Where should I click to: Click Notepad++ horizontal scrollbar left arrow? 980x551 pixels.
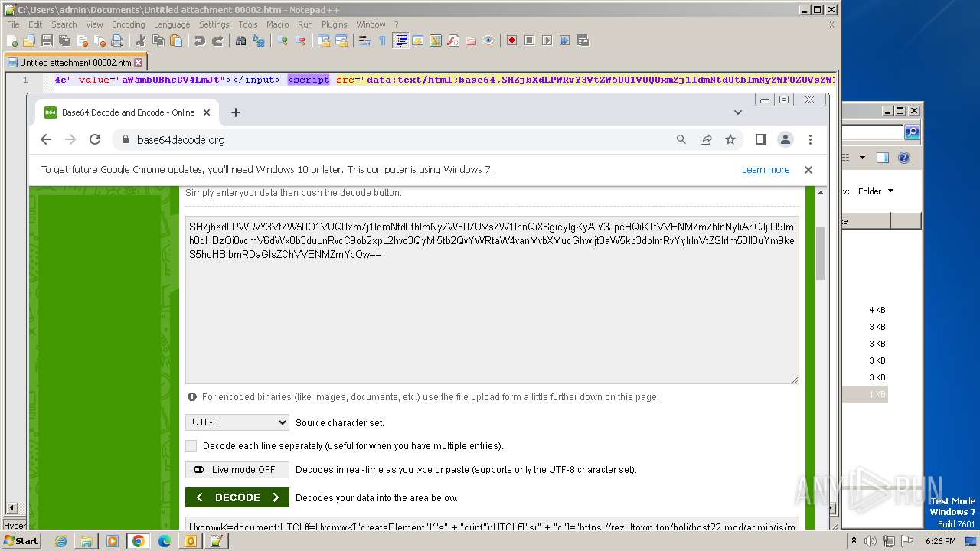coord(11,508)
